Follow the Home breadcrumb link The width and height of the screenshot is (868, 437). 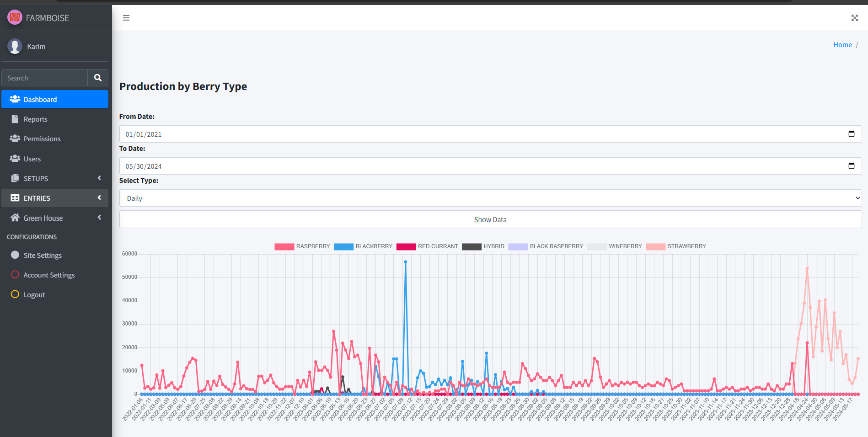842,45
